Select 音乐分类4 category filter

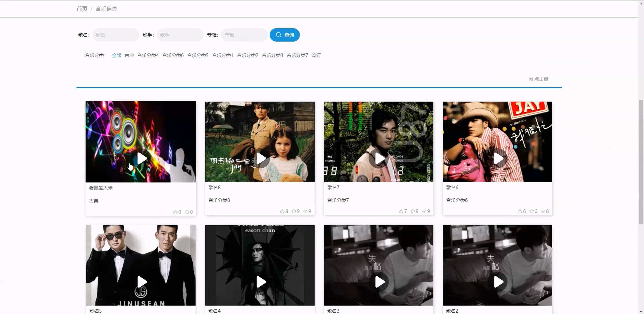[148, 55]
